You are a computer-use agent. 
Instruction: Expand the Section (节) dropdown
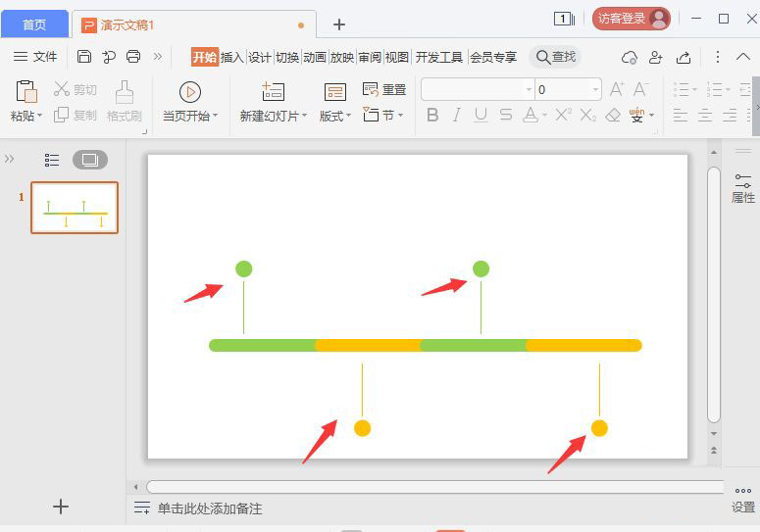[x=383, y=116]
